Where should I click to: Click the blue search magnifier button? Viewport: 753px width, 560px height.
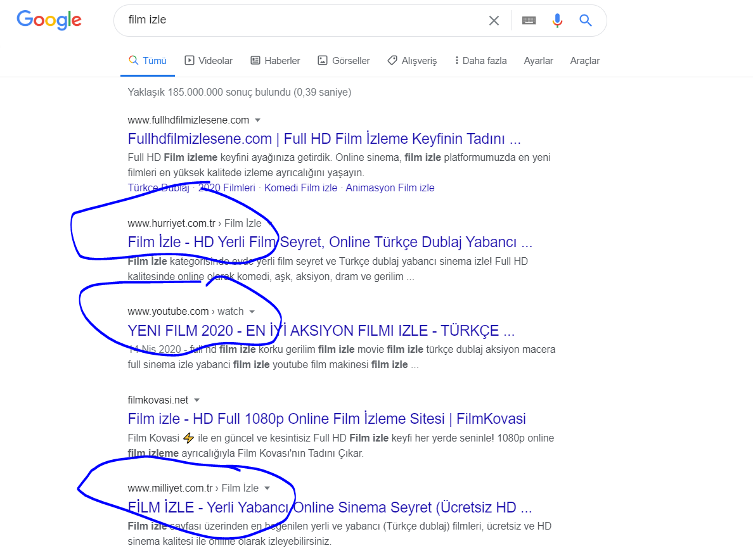pos(586,20)
